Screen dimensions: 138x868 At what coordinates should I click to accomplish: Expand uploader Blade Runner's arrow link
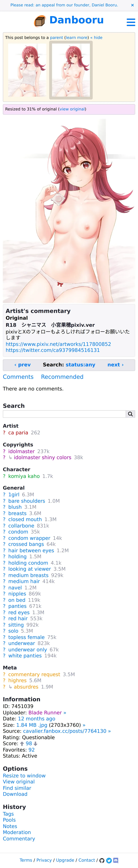pyautogui.click(x=65, y=713)
